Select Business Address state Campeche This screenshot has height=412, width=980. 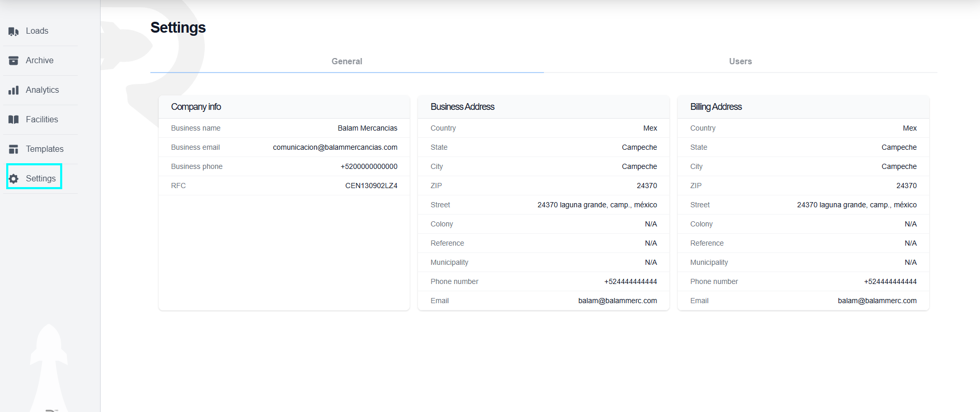pos(639,147)
